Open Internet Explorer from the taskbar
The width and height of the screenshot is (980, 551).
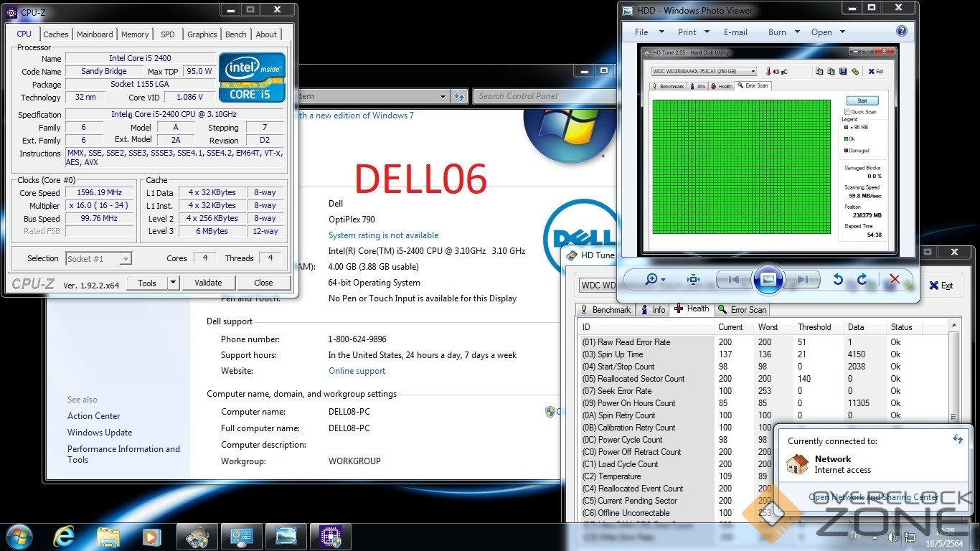(64, 537)
